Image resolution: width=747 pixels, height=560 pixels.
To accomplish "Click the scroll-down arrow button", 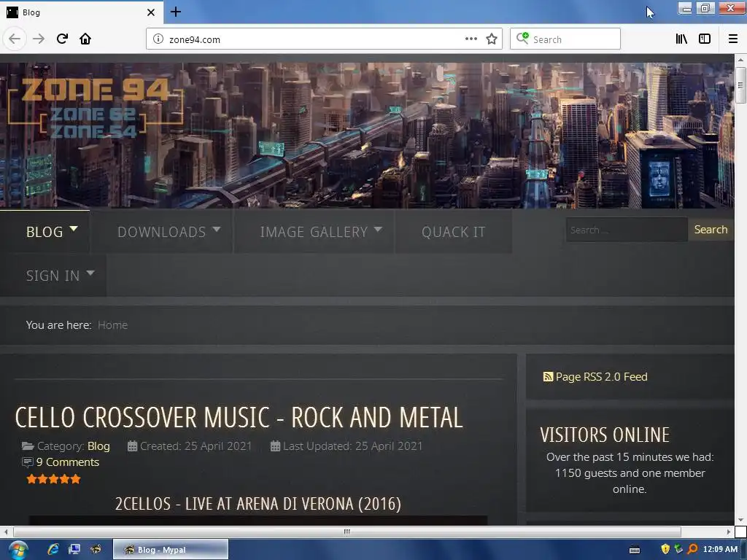I will coord(740,519).
